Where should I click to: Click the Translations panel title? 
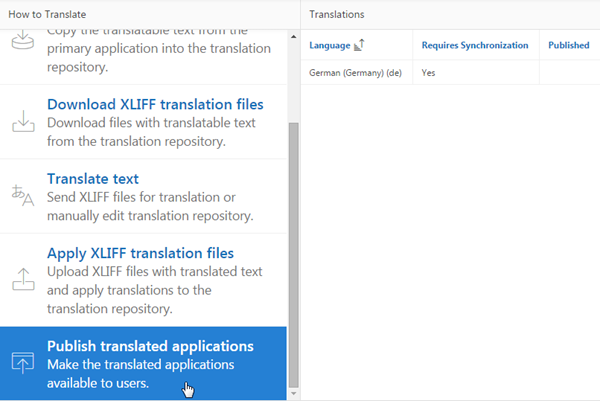[x=337, y=15]
